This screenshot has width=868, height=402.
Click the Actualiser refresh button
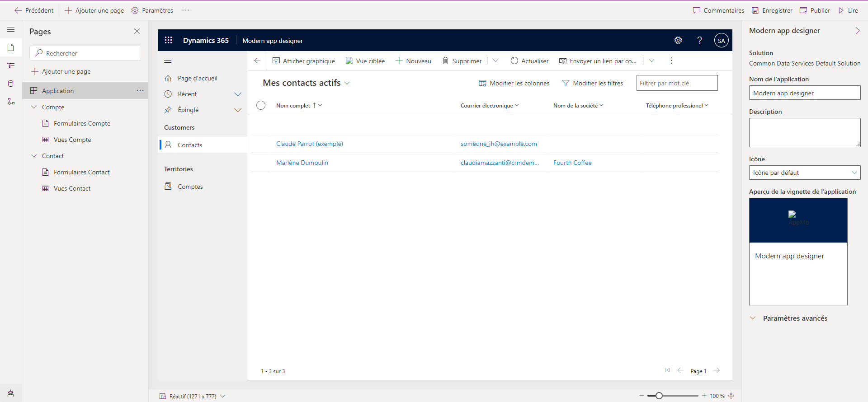click(529, 61)
